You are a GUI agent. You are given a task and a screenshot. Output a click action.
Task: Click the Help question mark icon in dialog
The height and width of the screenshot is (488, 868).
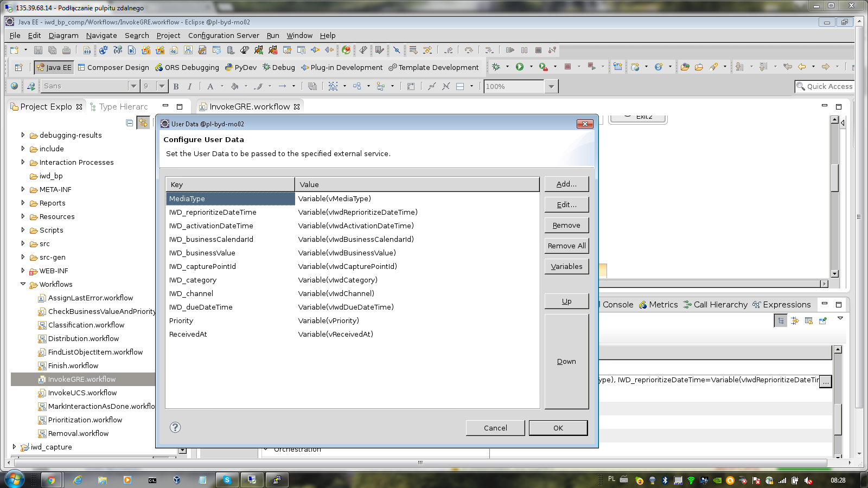click(x=175, y=427)
